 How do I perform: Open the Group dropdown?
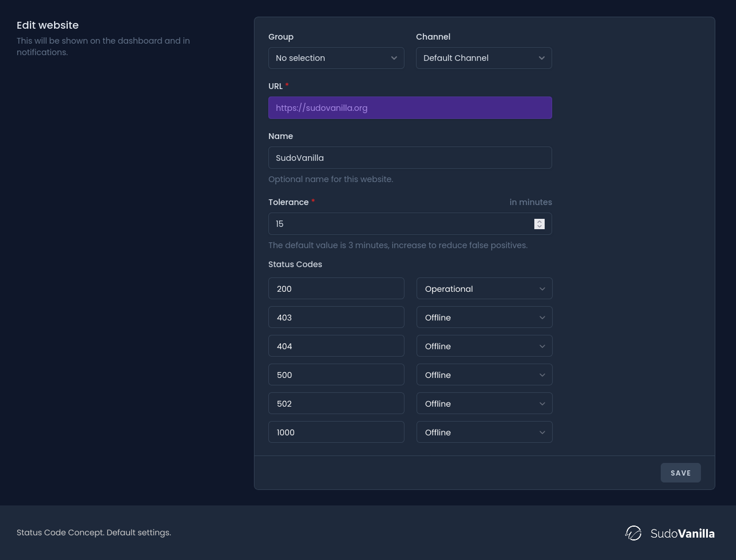click(x=336, y=58)
